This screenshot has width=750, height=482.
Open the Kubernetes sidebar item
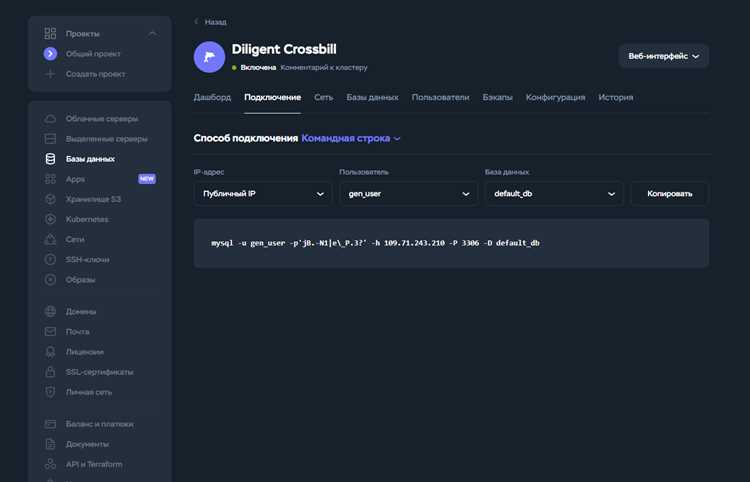click(87, 219)
